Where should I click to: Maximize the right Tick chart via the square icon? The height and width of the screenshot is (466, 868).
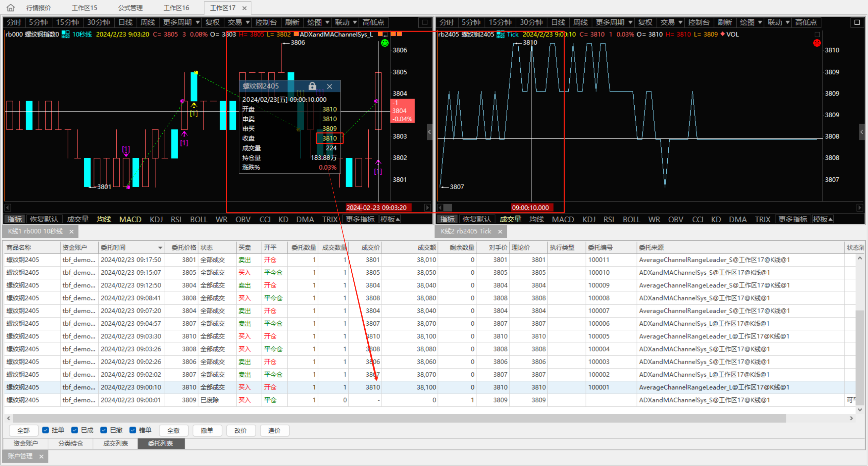(x=857, y=22)
